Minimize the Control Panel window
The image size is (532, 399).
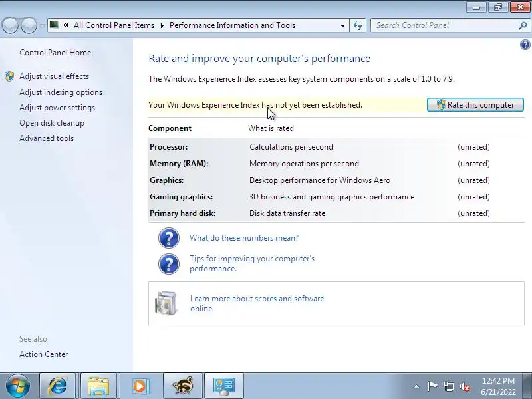[476, 7]
